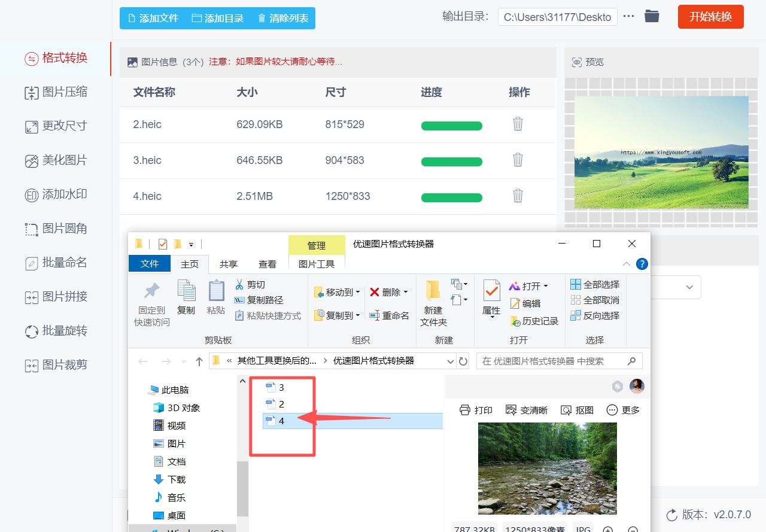
Task: Refresh the Explorer address bar
Action: (463, 361)
